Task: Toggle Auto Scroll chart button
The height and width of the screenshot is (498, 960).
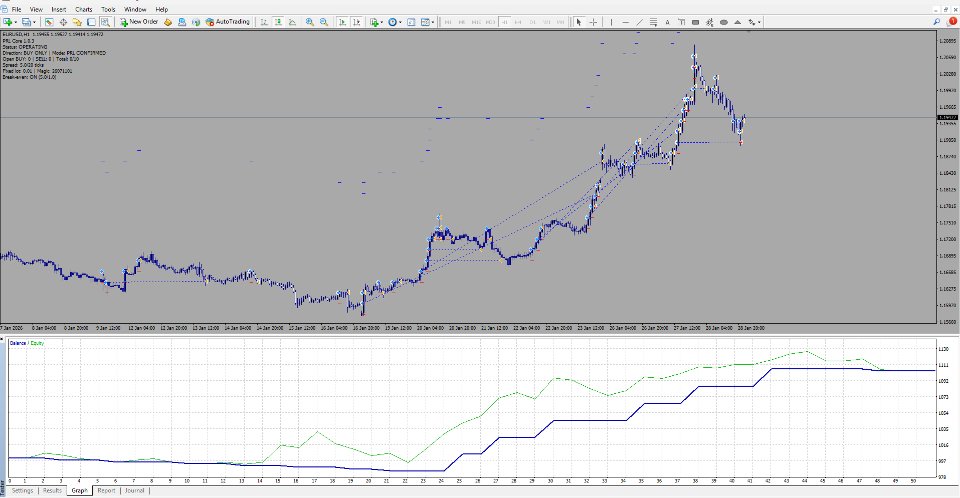Action: (x=342, y=22)
